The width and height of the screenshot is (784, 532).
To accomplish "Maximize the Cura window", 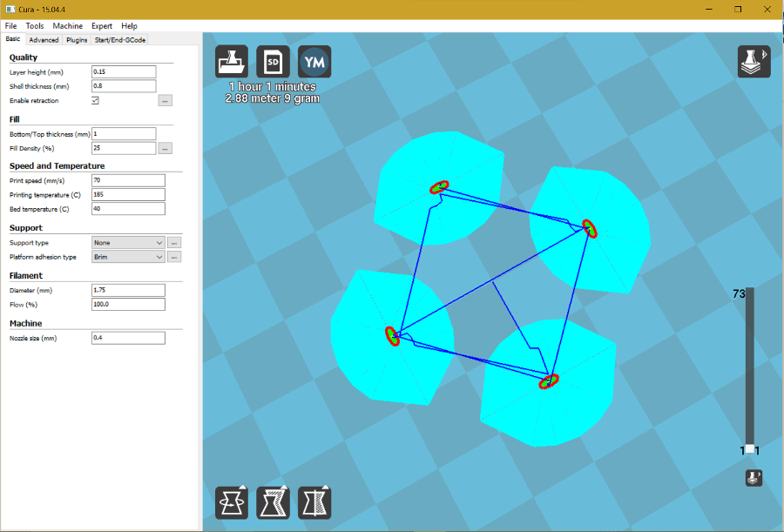I will (x=738, y=10).
